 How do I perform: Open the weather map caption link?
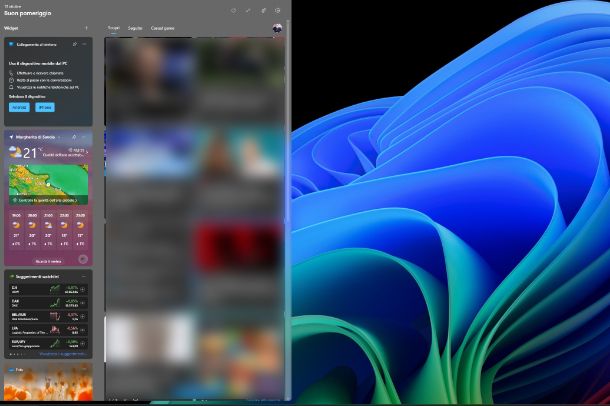point(48,200)
